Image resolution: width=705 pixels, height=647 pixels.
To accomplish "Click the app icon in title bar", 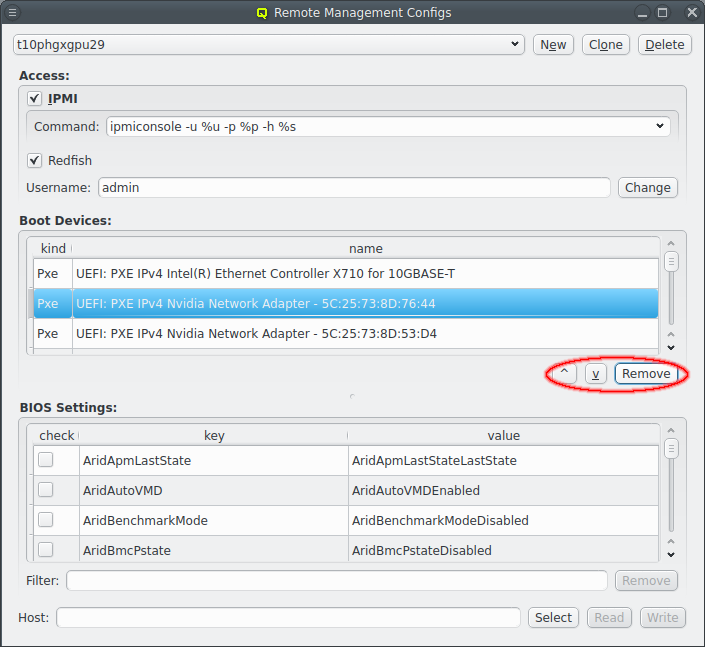I will coord(262,13).
